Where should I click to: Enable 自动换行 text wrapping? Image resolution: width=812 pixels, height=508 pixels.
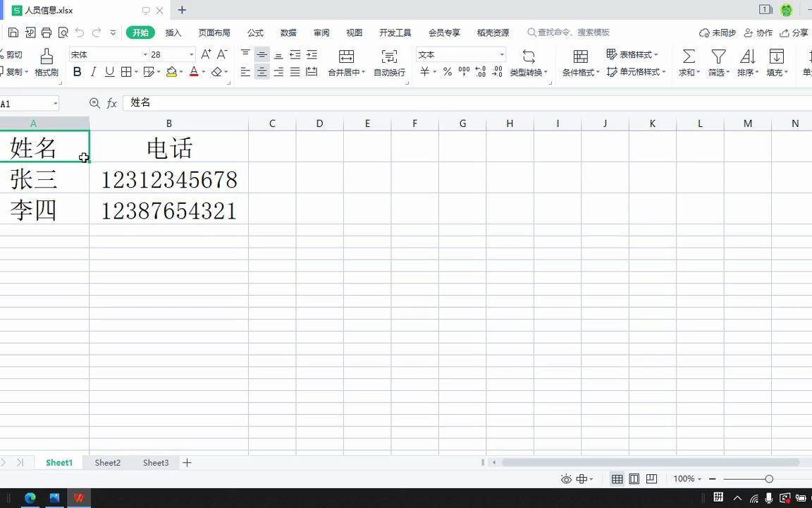click(x=388, y=62)
